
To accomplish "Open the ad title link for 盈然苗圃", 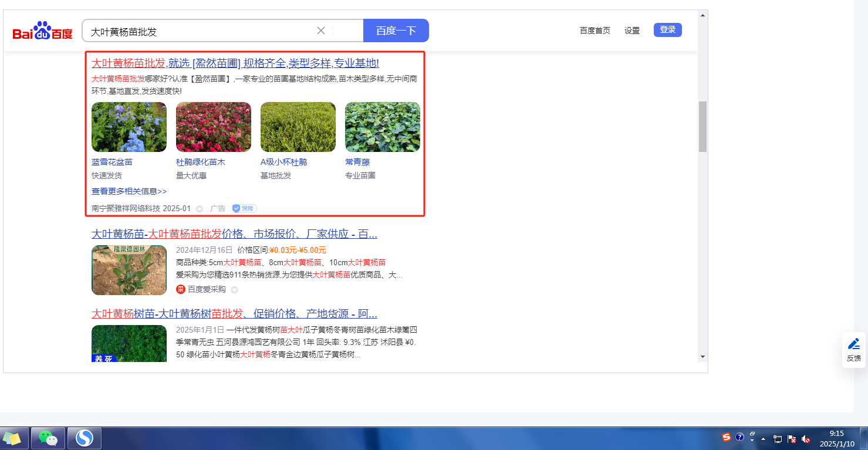I will (x=235, y=63).
